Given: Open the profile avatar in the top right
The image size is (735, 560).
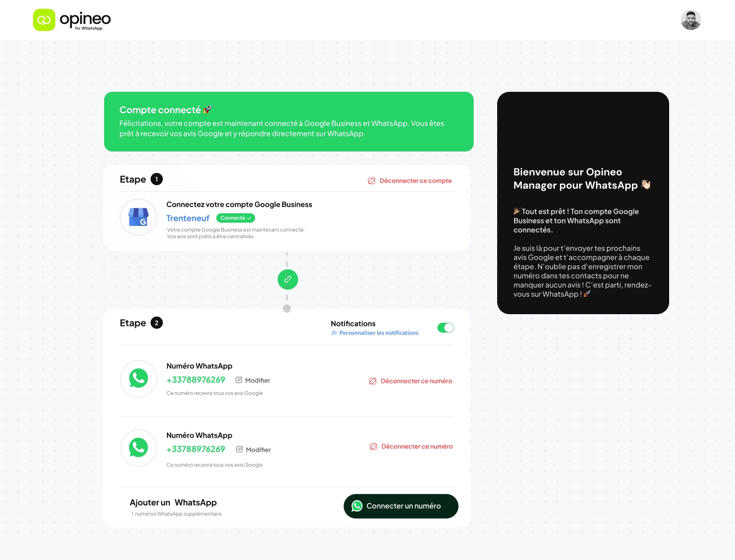Looking at the screenshot, I should click(x=691, y=20).
